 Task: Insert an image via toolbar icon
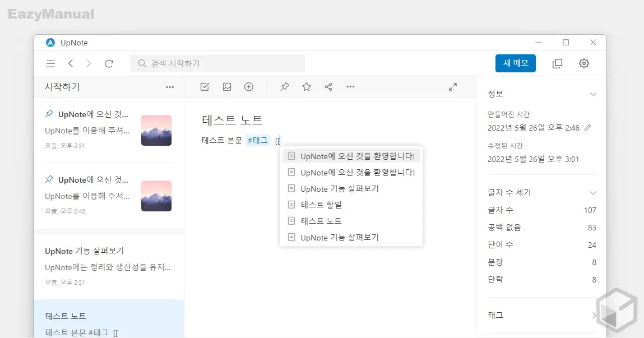point(226,87)
